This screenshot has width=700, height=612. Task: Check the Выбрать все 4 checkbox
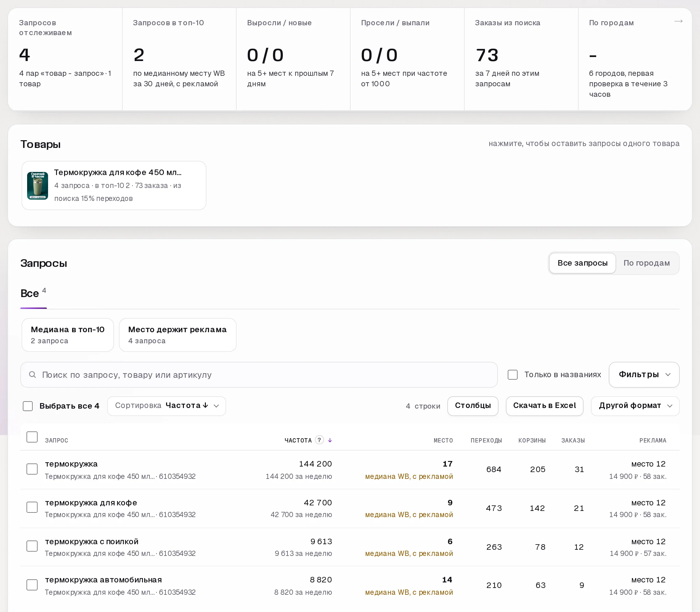[x=28, y=406]
